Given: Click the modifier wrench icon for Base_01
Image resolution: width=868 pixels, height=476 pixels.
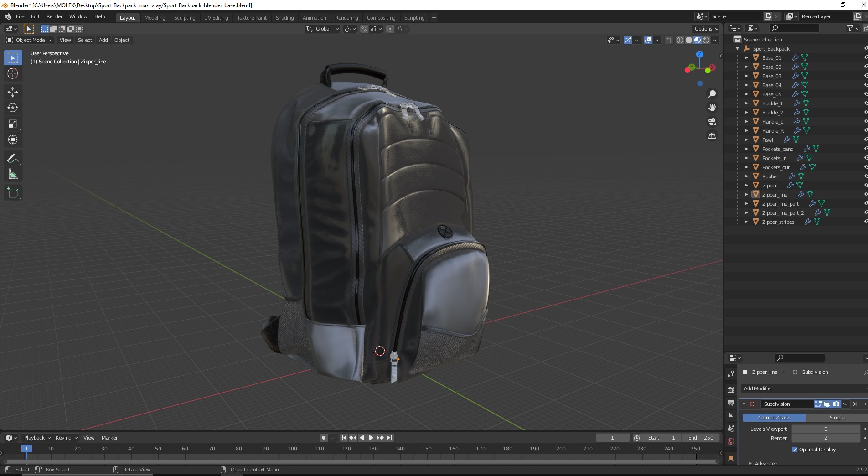Looking at the screenshot, I should (795, 57).
